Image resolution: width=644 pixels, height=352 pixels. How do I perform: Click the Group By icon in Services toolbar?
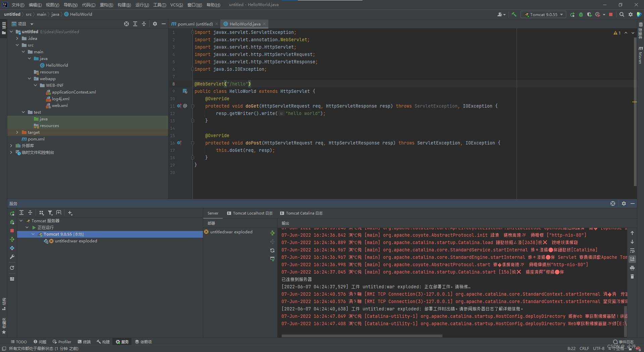(41, 213)
